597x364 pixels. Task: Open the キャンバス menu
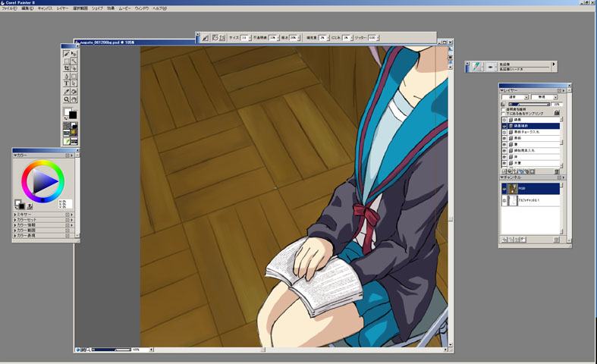click(x=45, y=8)
